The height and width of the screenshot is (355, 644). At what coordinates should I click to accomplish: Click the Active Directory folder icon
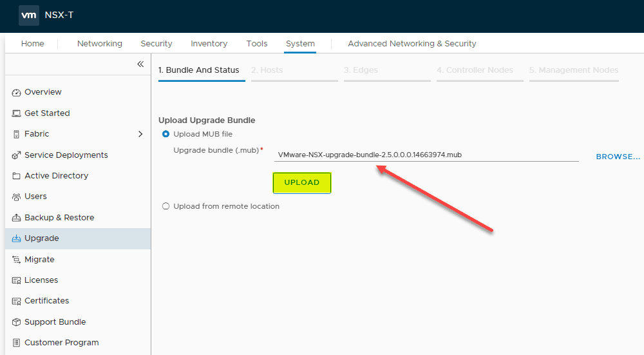point(17,176)
